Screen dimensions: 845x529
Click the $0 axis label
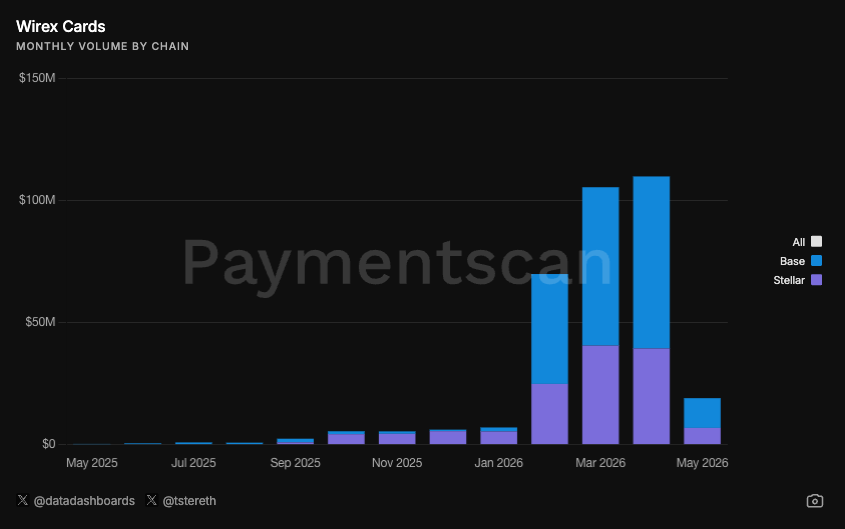pos(49,444)
